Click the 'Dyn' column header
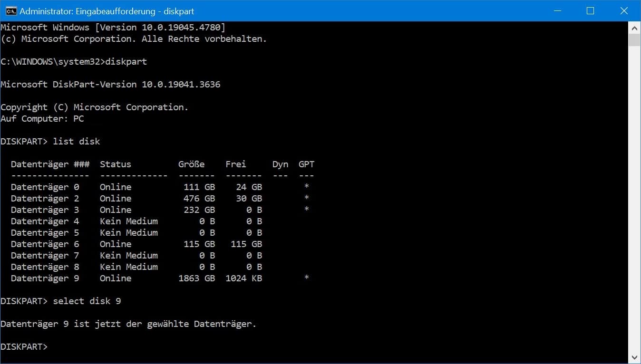The width and height of the screenshot is (641, 364). coord(280,164)
